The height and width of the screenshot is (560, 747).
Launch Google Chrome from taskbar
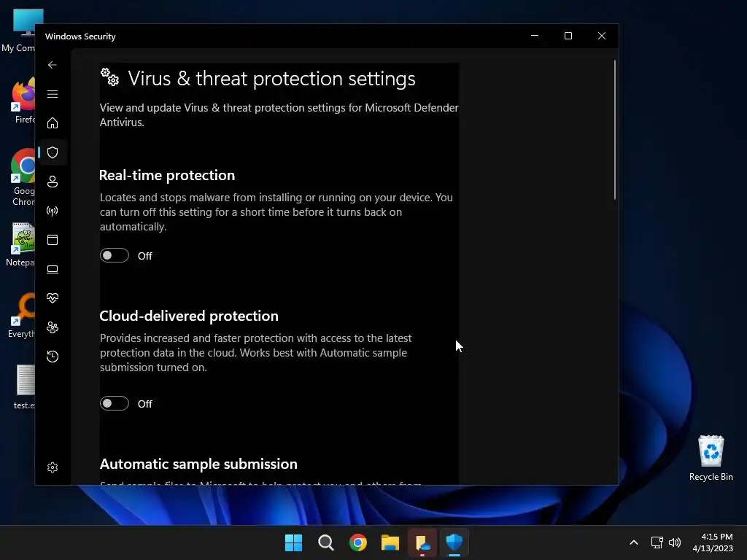tap(358, 542)
